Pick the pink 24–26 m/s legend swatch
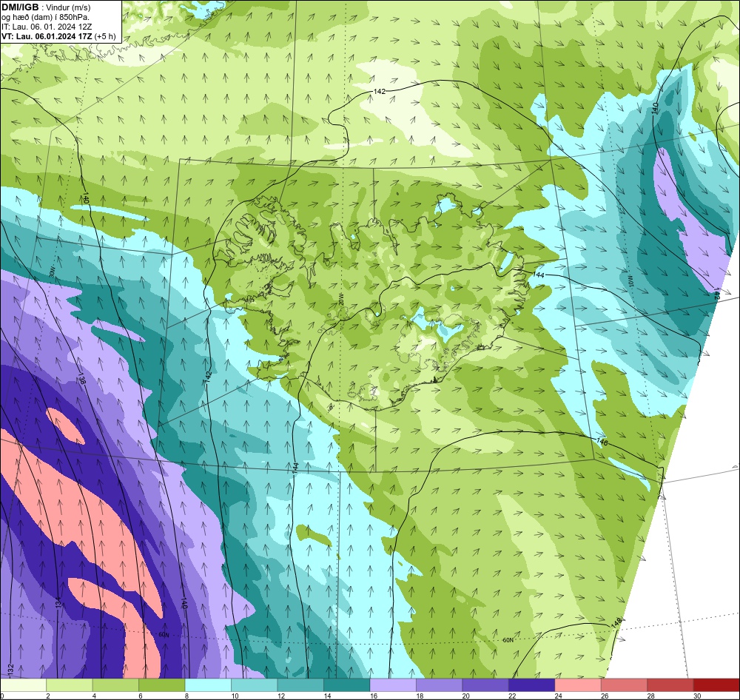This screenshot has height=700, width=740. (x=578, y=685)
